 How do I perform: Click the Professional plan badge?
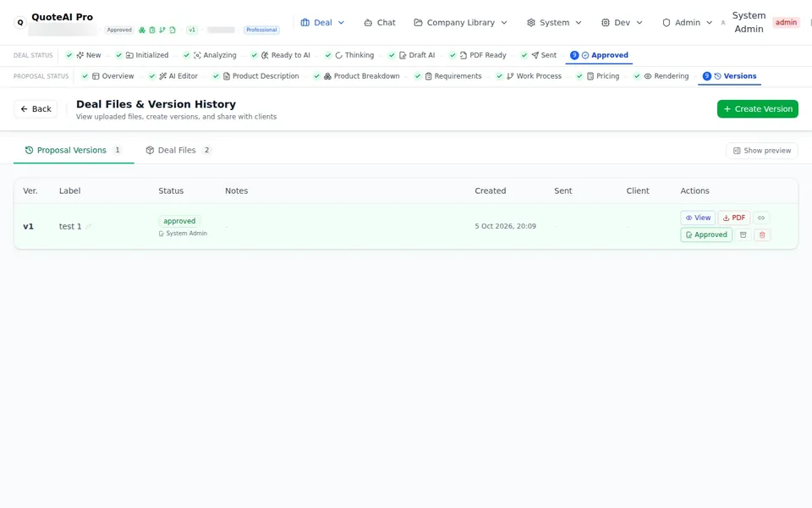[261, 30]
